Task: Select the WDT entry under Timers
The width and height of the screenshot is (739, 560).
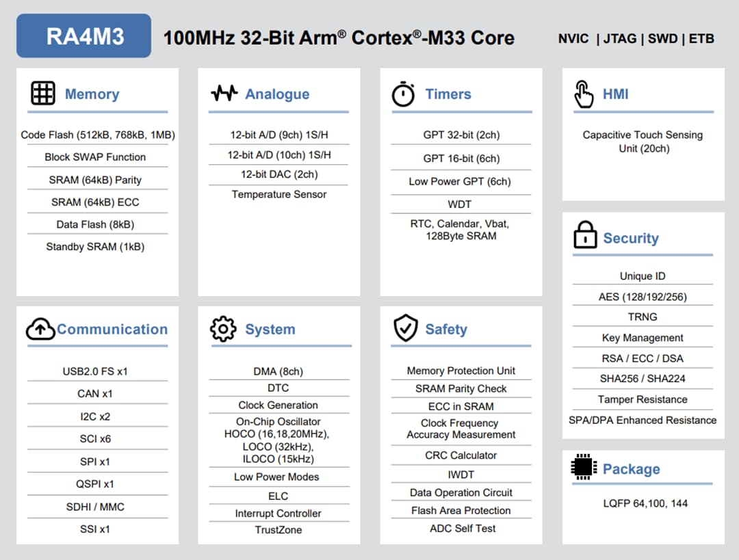Action: coord(459,204)
